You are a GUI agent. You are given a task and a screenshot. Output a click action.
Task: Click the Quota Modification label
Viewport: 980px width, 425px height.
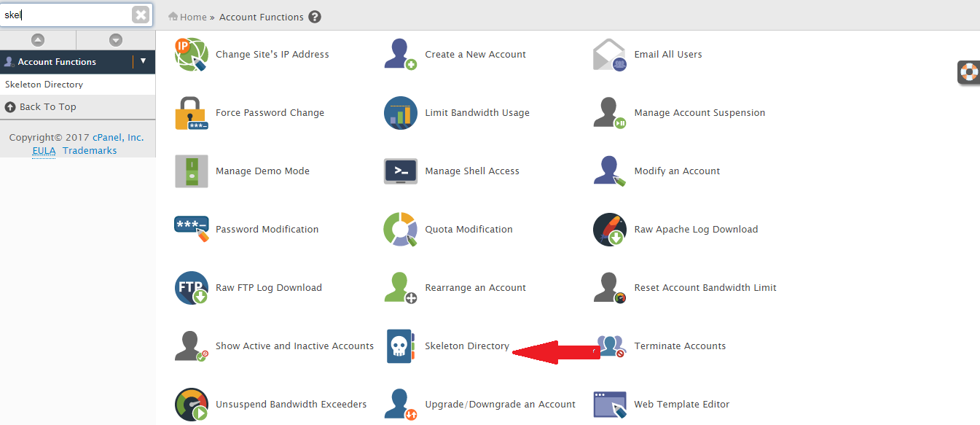coord(469,230)
